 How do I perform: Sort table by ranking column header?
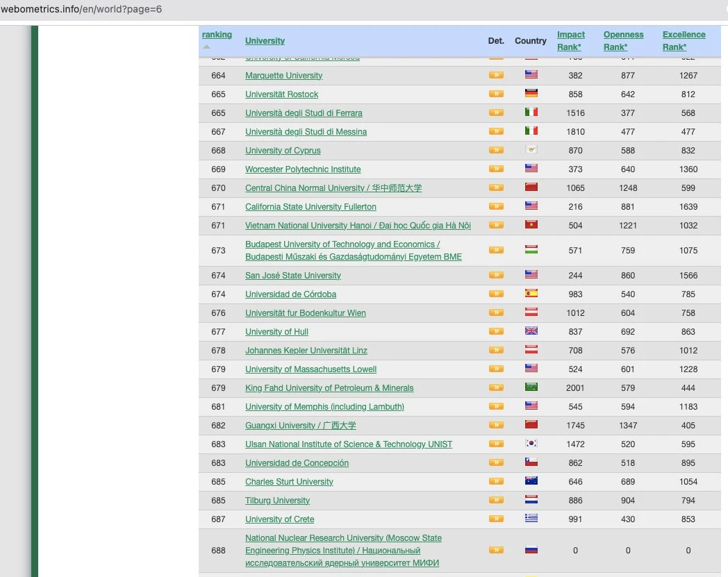click(217, 35)
